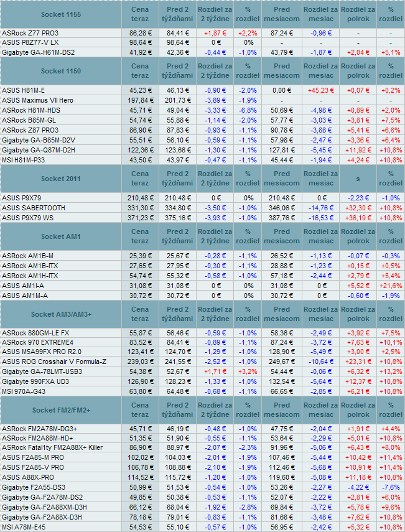Image resolution: width=405 pixels, height=532 pixels.
Task: Click the ASRock AM1B-M product name
Action: 27,256
